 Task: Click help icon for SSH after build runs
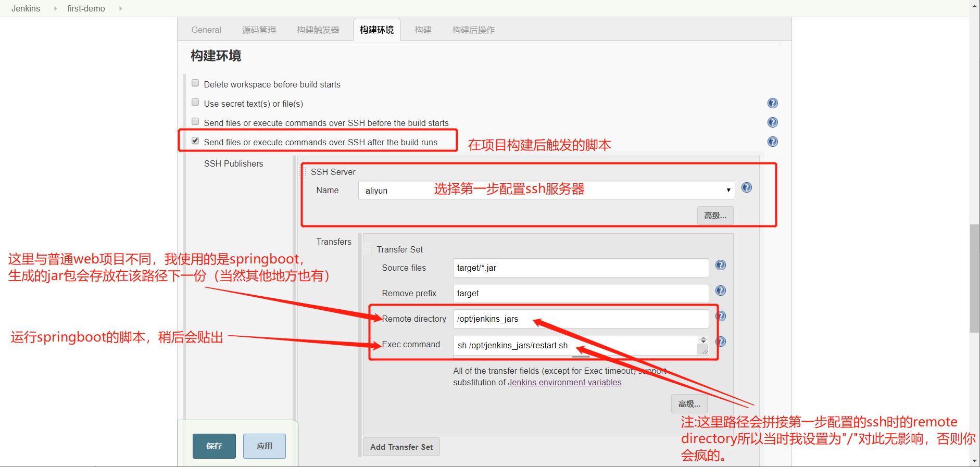click(x=772, y=142)
